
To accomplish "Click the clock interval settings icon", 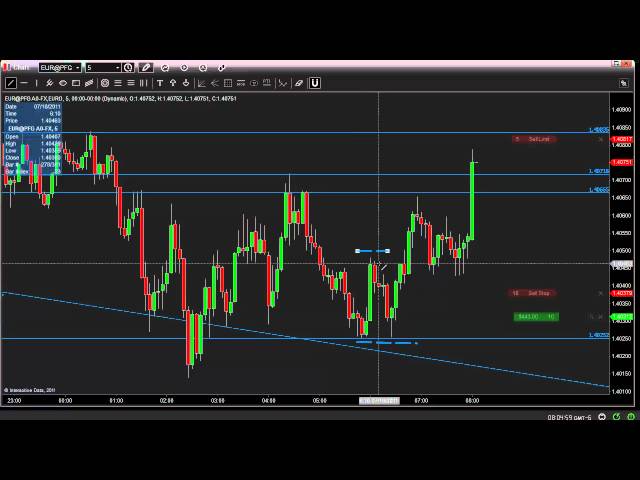I will (128, 67).
